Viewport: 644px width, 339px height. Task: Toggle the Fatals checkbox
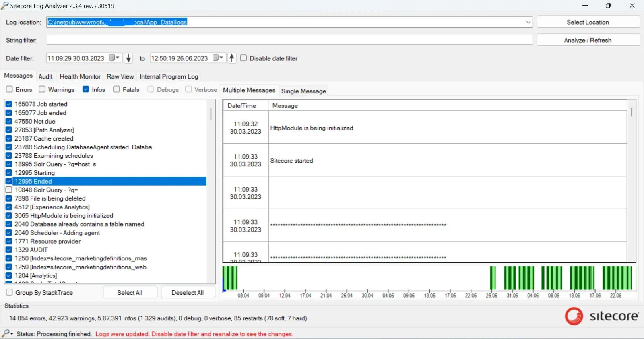click(x=116, y=89)
